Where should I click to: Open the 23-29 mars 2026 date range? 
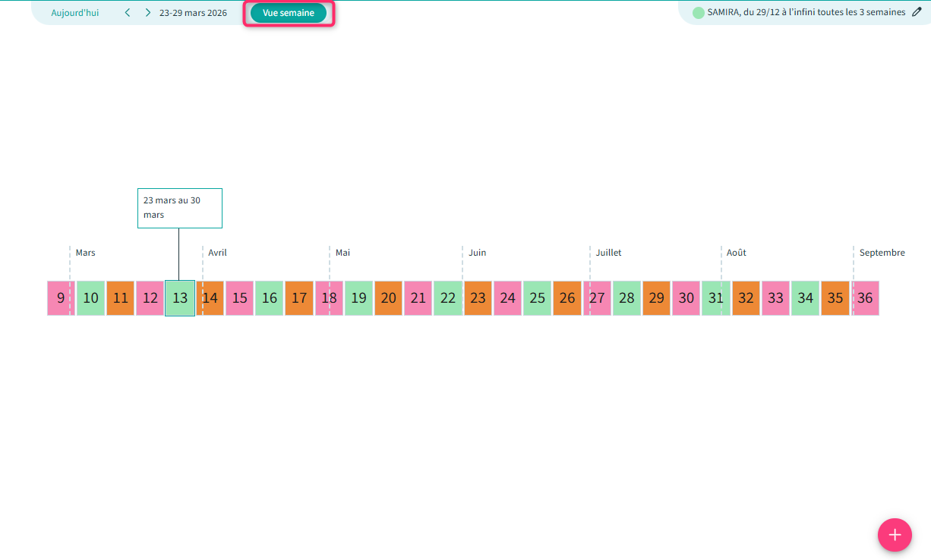pos(193,13)
